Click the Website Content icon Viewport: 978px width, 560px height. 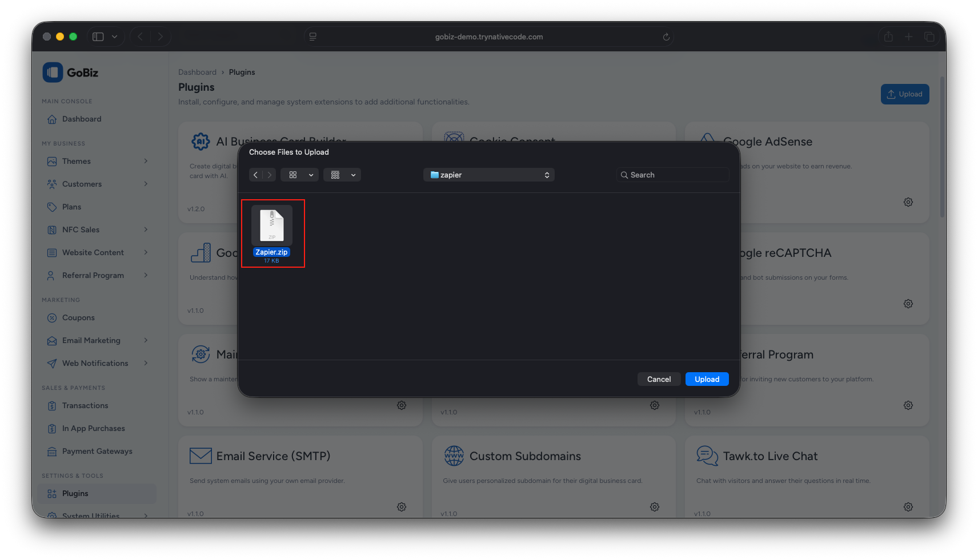point(52,252)
